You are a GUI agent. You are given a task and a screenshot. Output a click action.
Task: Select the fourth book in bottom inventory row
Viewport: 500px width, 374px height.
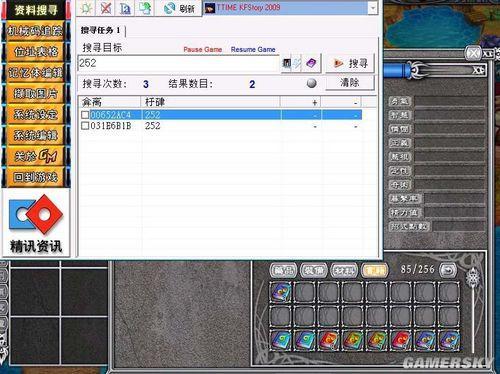point(353,341)
